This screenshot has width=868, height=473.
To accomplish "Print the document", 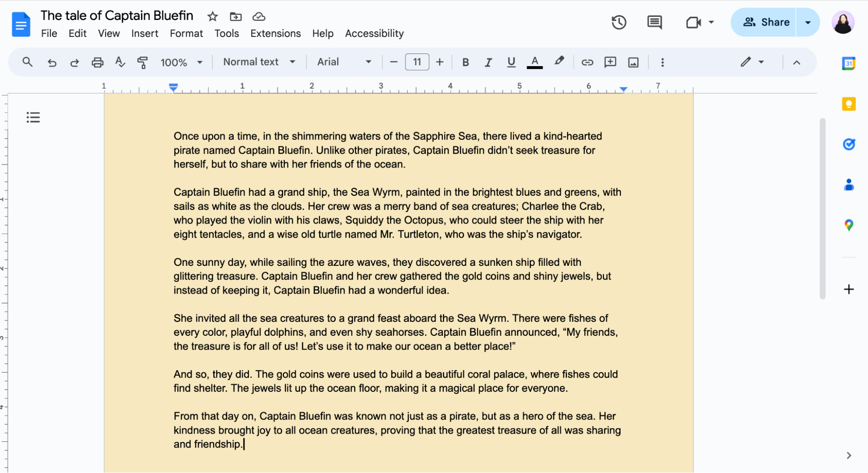I will [97, 62].
